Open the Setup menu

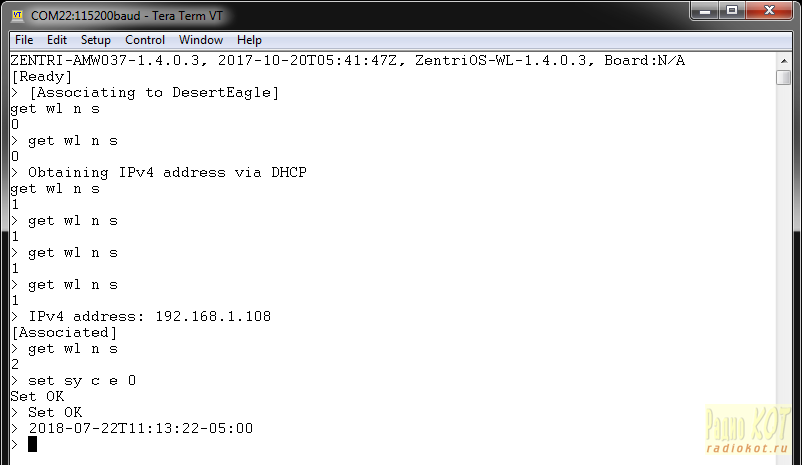[x=96, y=40]
